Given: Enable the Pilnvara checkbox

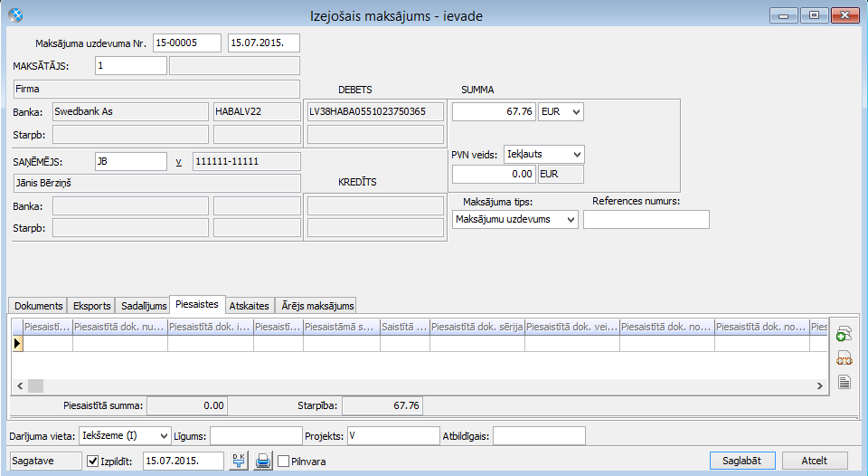Looking at the screenshot, I should pos(283,461).
